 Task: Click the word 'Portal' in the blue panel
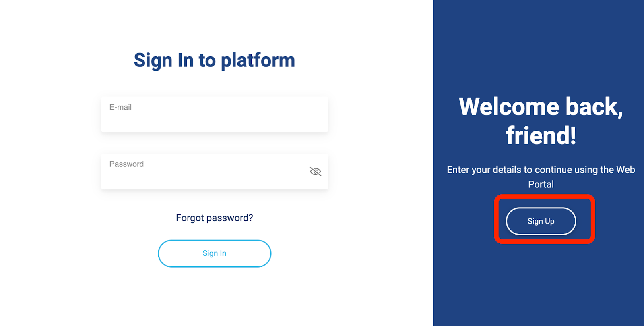click(541, 185)
